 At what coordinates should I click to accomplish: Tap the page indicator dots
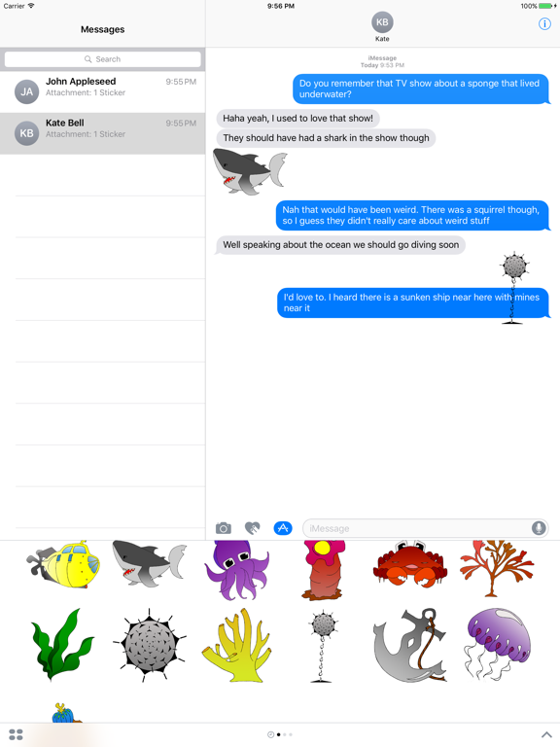(280, 734)
